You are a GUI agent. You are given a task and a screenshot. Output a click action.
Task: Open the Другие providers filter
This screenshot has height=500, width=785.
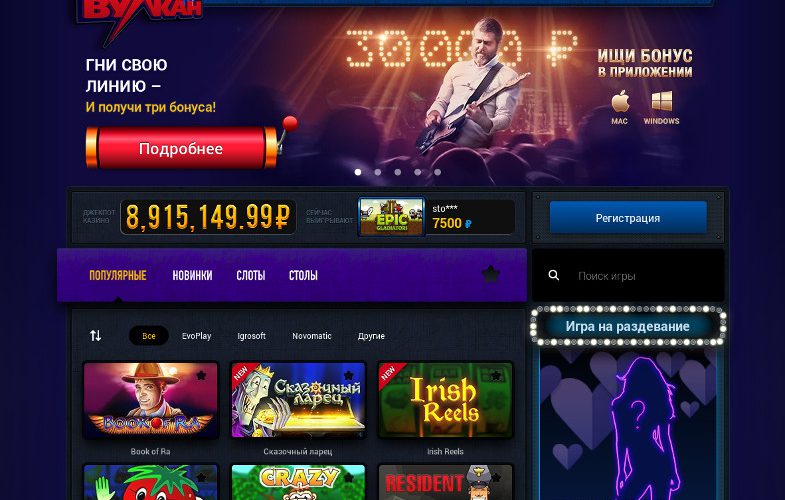371,336
